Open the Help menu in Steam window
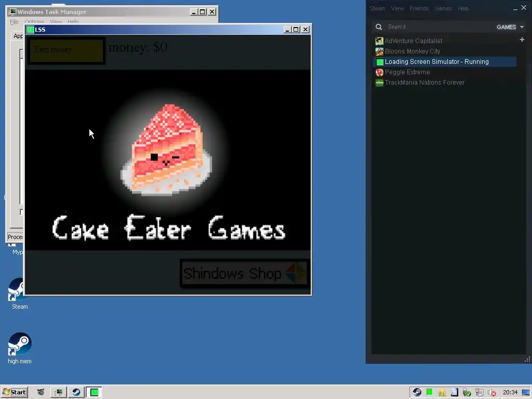This screenshot has height=399, width=532. pyautogui.click(x=463, y=8)
